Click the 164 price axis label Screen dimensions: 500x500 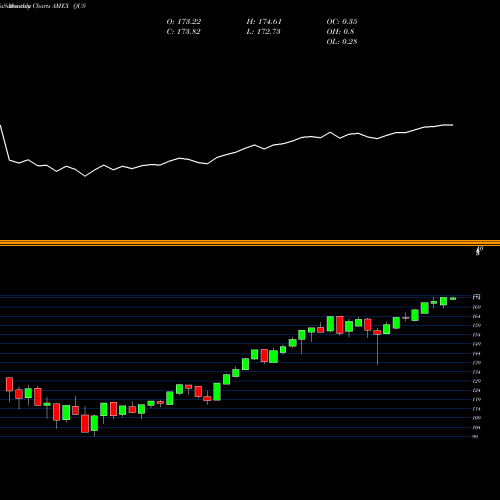tap(477, 316)
